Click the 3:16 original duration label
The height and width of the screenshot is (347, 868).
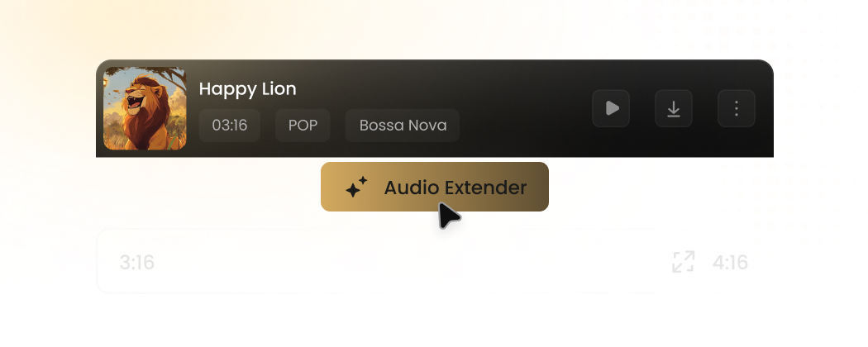tap(136, 262)
